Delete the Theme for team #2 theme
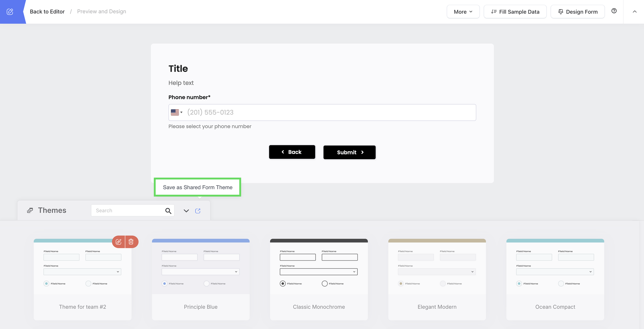 131,242
